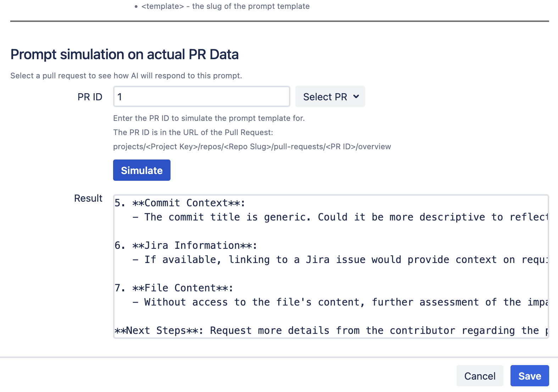
Task: Click the File Content heading in Result
Action: tap(182, 288)
